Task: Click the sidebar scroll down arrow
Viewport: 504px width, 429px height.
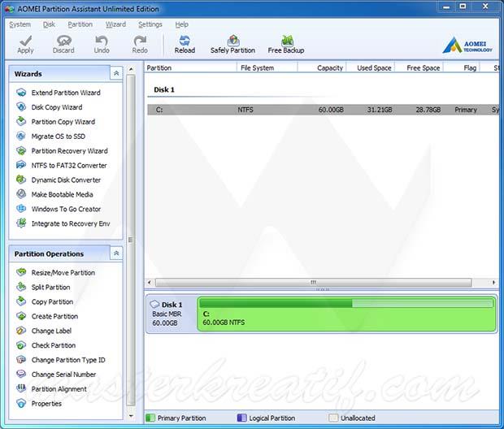Action: pos(131,416)
